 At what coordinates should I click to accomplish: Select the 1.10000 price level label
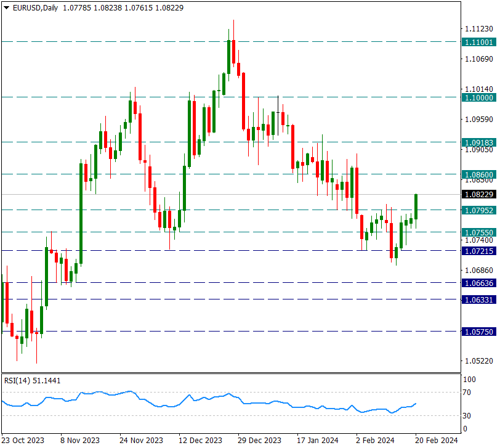click(x=479, y=97)
